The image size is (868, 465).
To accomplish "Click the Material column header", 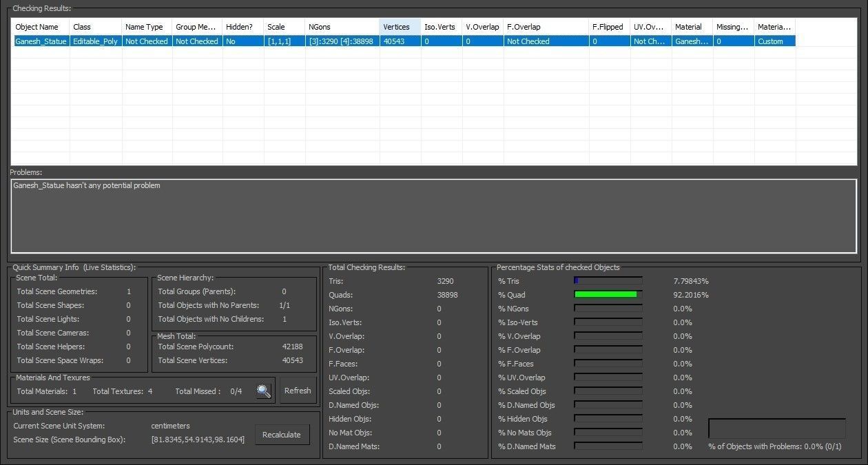I will pyautogui.click(x=692, y=27).
